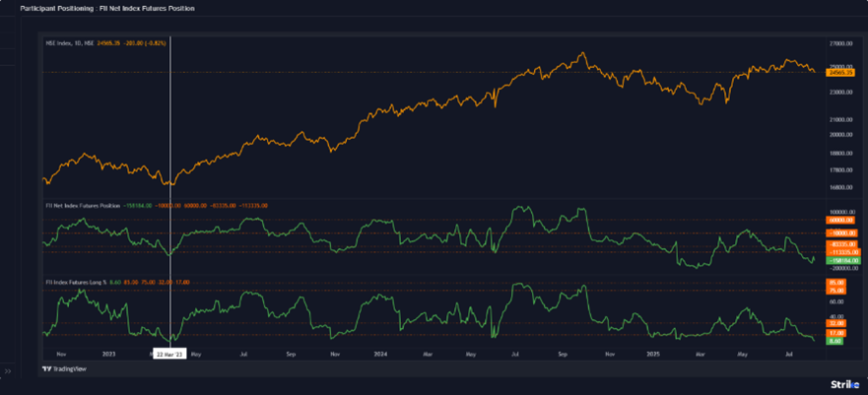Click 2025 on the time axis
Image resolution: width=868 pixels, height=395 pixels.
point(652,352)
